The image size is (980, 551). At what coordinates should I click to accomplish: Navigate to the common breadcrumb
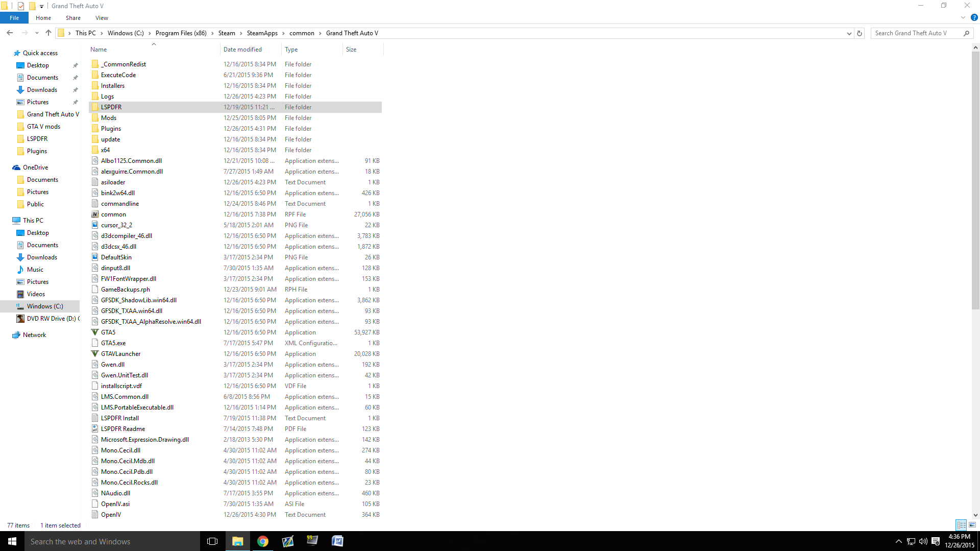(302, 33)
